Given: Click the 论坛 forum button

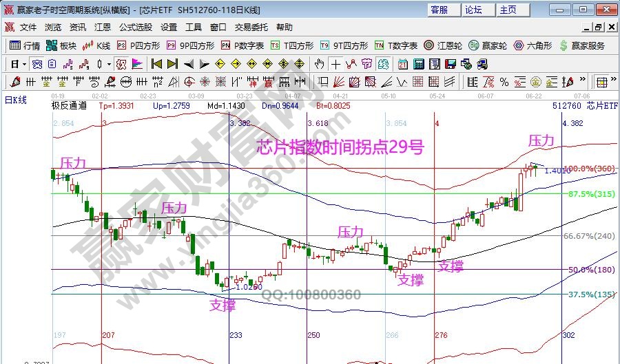Looking at the screenshot, I should pyautogui.click(x=474, y=10).
